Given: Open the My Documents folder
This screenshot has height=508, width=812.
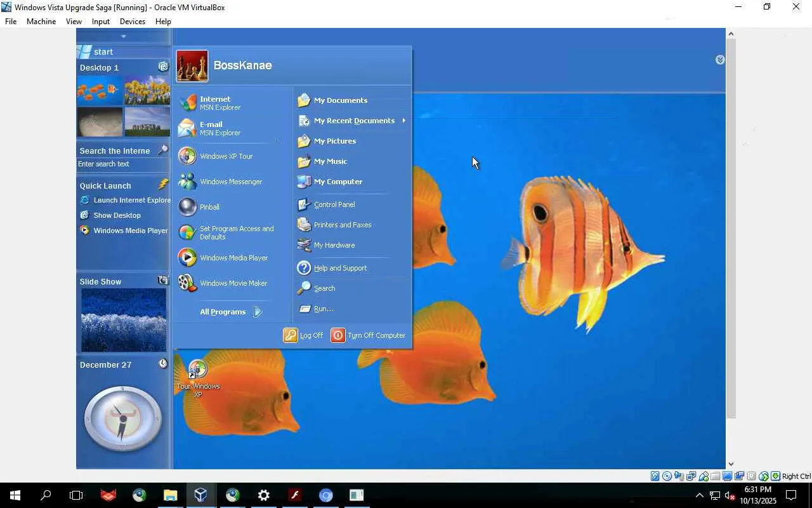Looking at the screenshot, I should (x=351, y=100).
